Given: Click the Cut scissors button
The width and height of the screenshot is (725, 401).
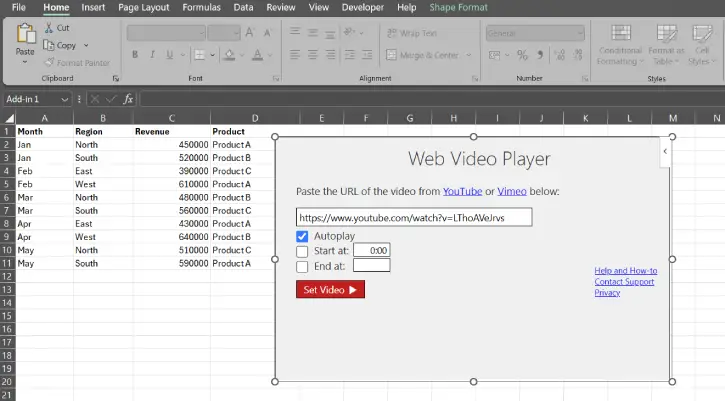Looking at the screenshot, I should (57, 28).
